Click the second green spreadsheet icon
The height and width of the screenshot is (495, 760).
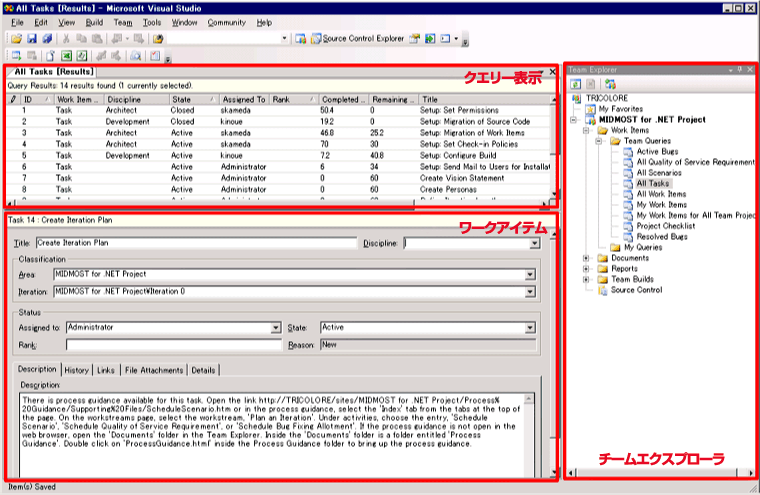(x=81, y=56)
